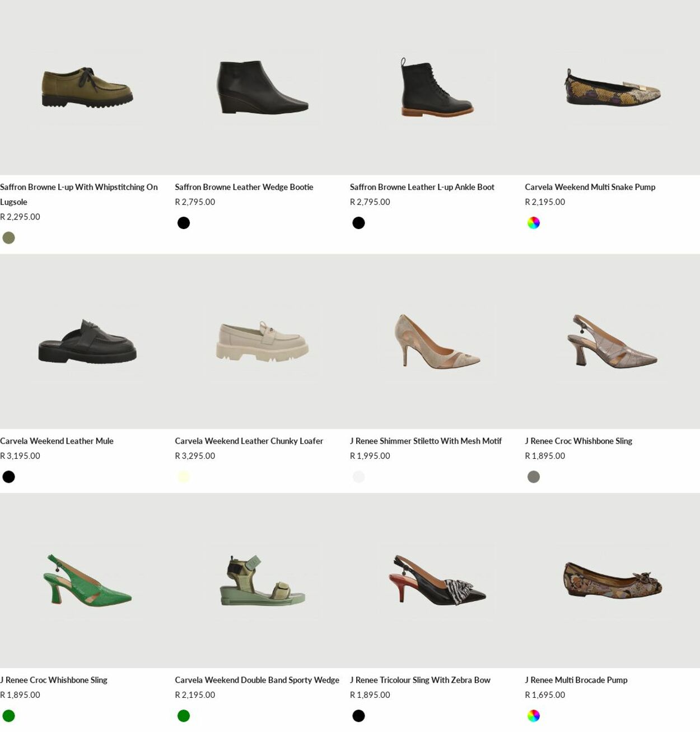Open the shimmer stiletto product image

(437, 342)
